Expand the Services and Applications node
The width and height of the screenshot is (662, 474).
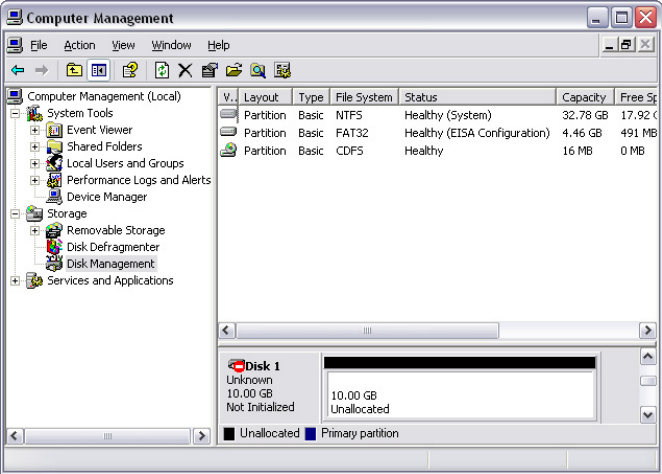pyautogui.click(x=15, y=281)
